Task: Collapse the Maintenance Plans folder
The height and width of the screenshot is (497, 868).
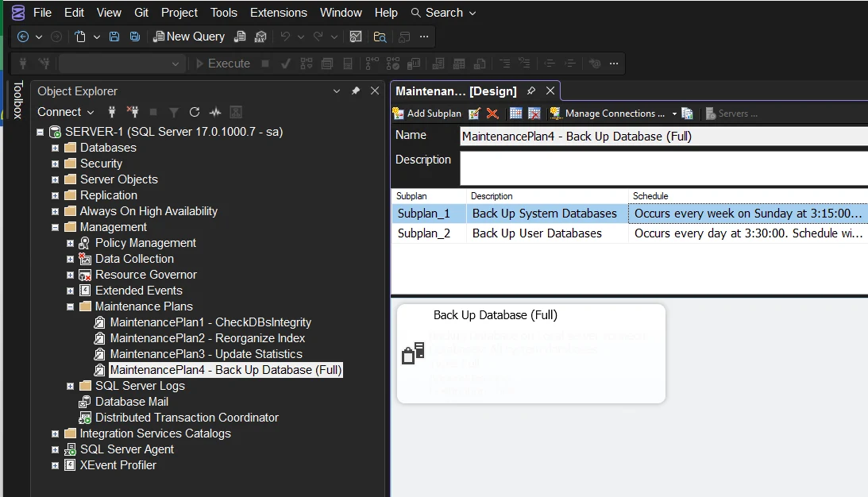Action: tap(70, 306)
